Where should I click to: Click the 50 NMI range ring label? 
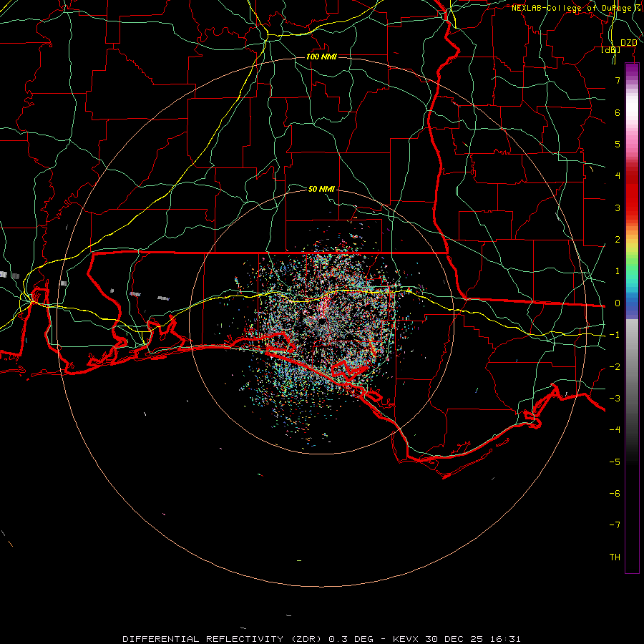point(321,189)
